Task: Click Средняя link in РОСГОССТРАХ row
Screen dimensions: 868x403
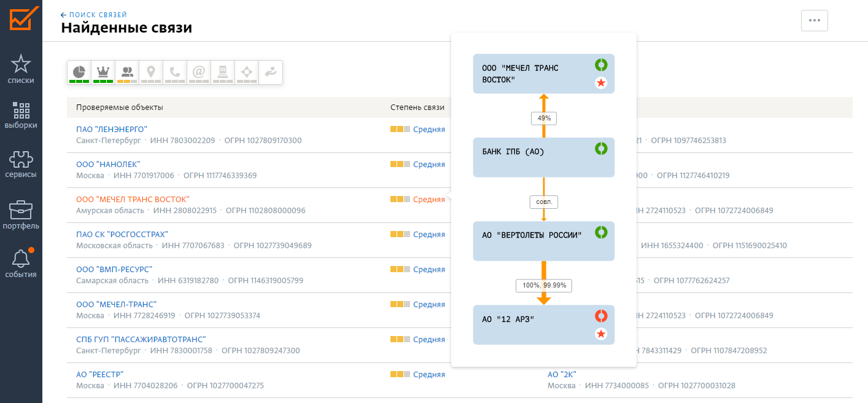Action: point(429,234)
